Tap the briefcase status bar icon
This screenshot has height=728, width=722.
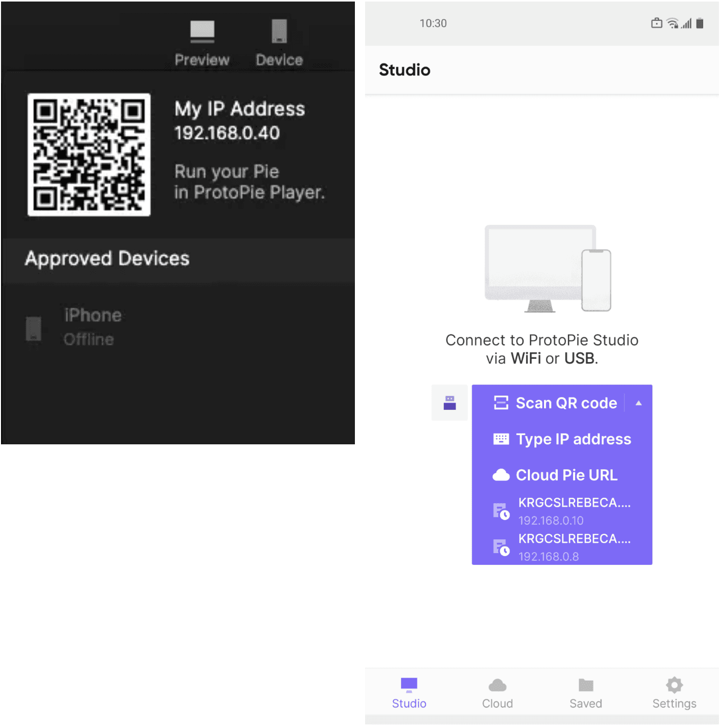coord(656,23)
